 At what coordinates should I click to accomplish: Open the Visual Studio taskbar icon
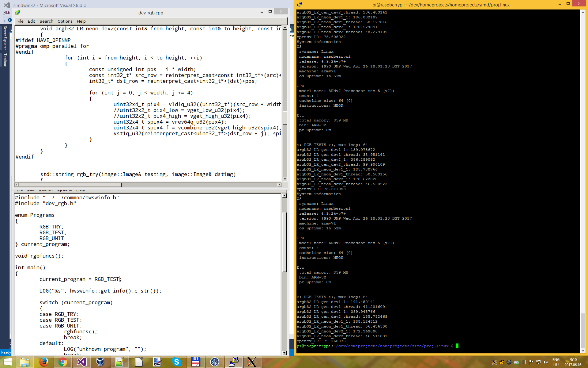click(81, 362)
